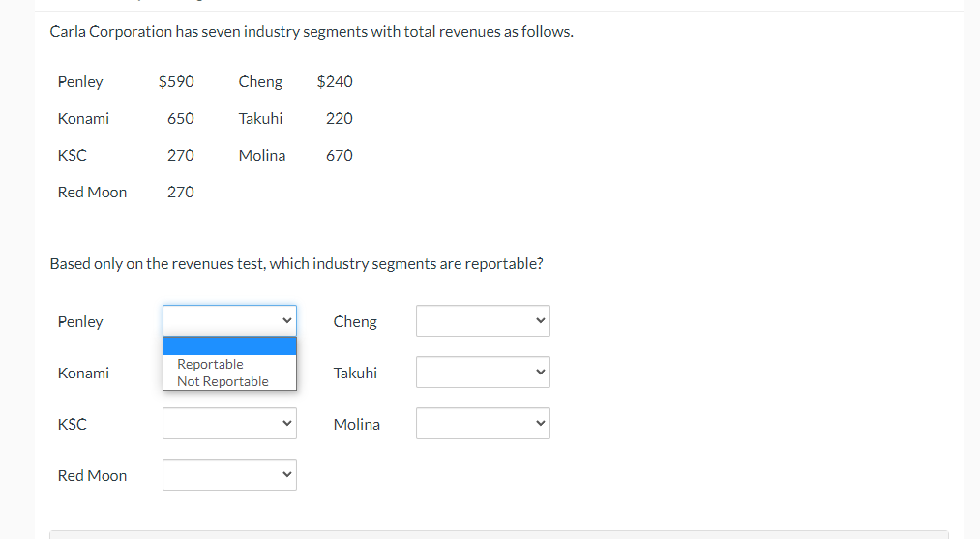Click the Konami label beside the answer dropdowns

coord(83,373)
